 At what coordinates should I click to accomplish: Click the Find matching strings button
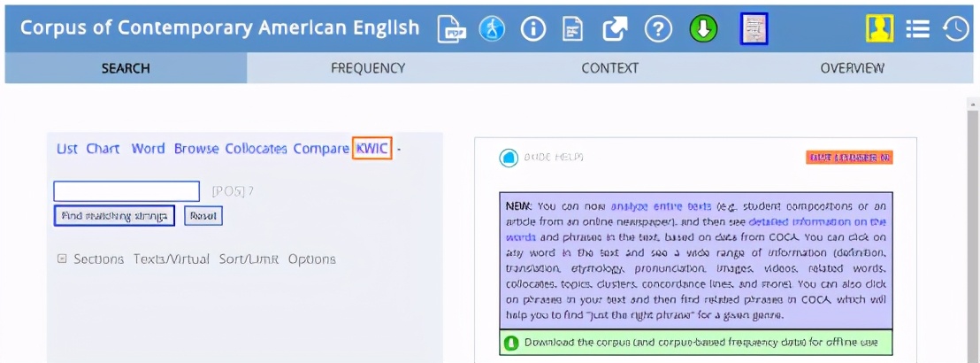point(114,216)
